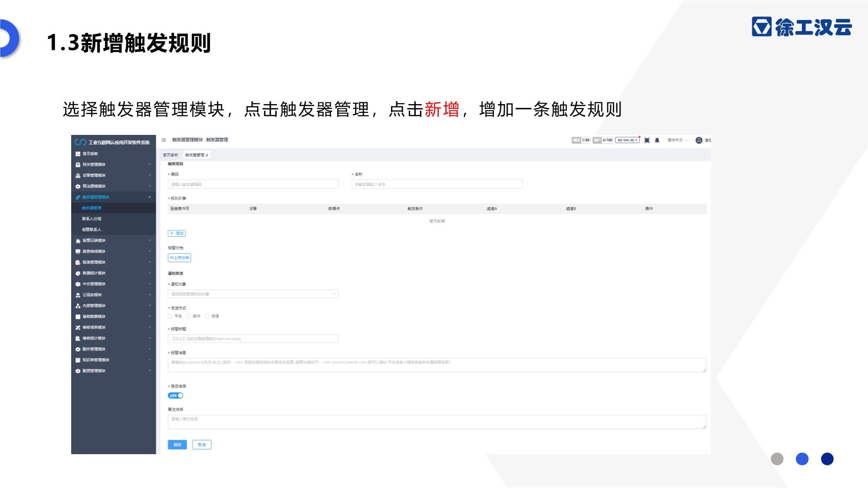Click the XG-VIII-XE-1 header button
This screenshot has width=868, height=488.
627,140
